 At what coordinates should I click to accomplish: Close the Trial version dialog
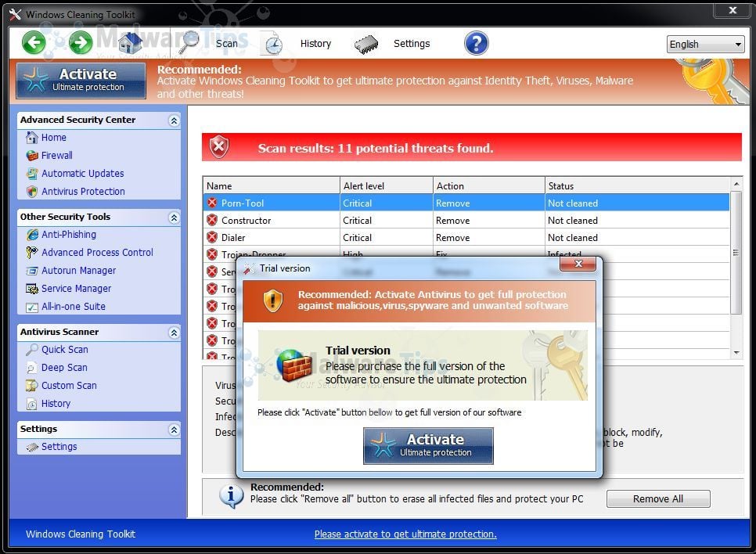point(578,263)
